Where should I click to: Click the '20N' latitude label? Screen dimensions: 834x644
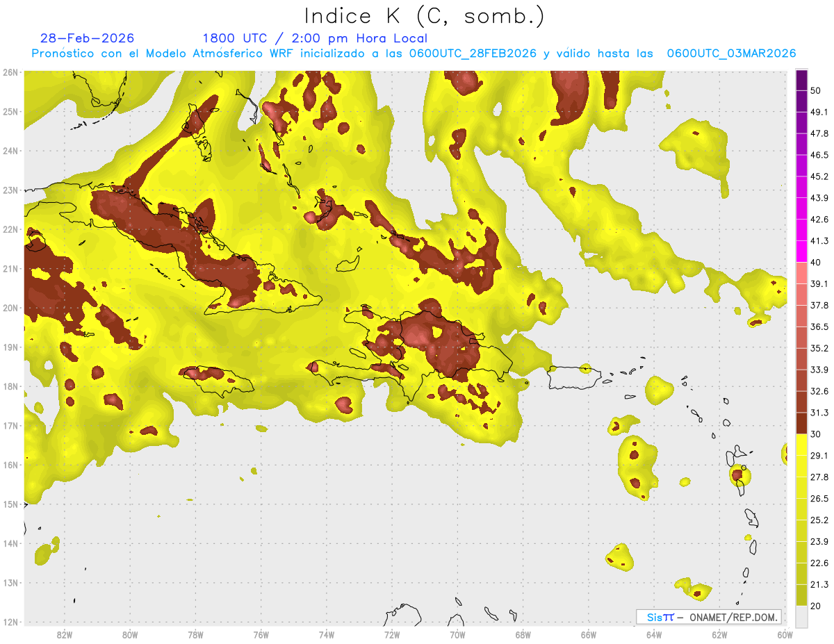coord(10,308)
